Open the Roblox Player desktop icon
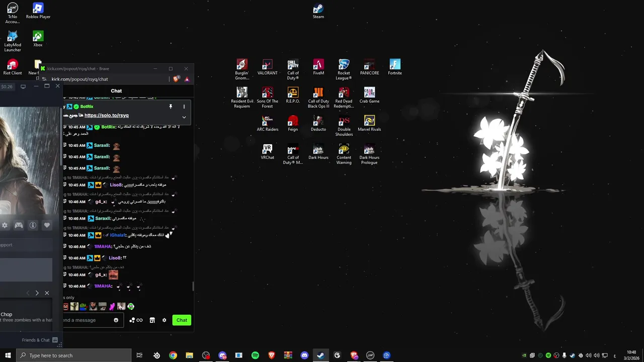The image size is (644, 362). tap(38, 11)
